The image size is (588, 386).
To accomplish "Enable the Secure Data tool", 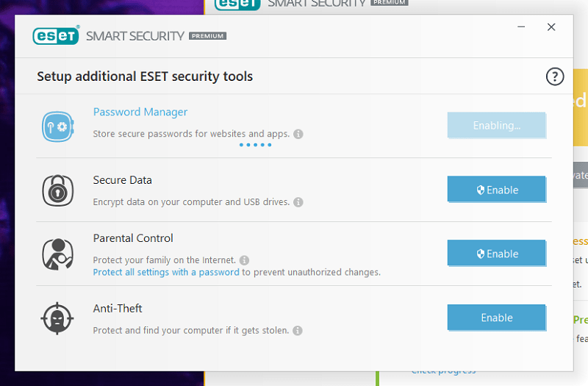I will point(496,189).
